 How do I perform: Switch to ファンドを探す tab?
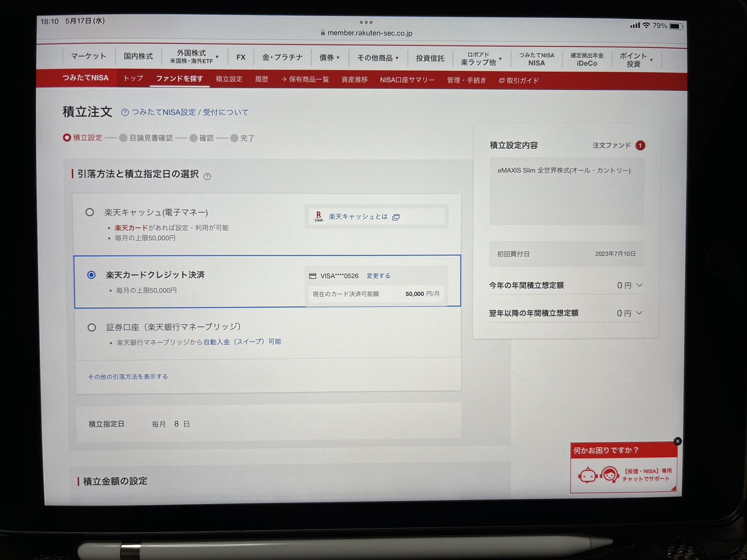179,79
